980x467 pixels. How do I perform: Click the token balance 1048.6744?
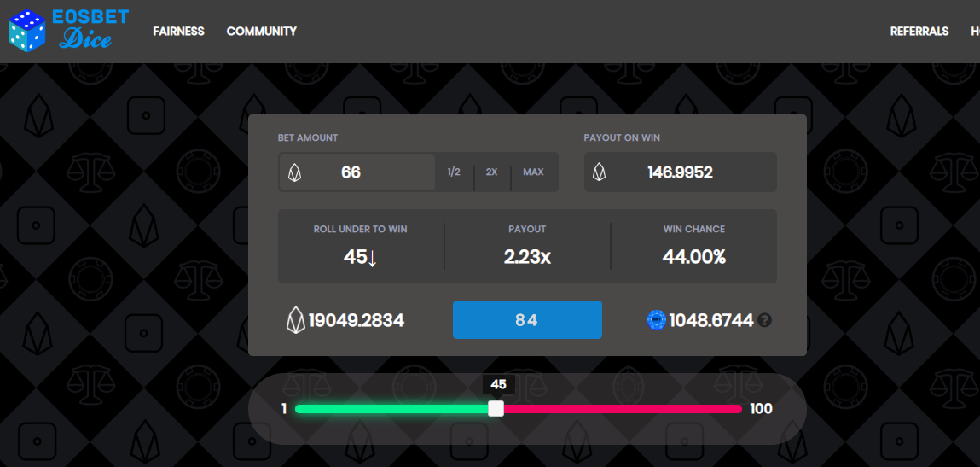[x=711, y=320]
